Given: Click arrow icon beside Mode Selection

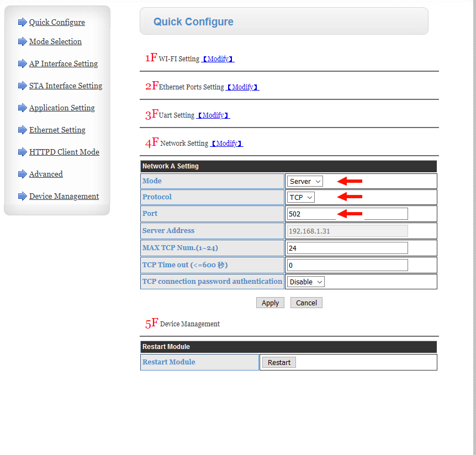Looking at the screenshot, I should [x=23, y=41].
